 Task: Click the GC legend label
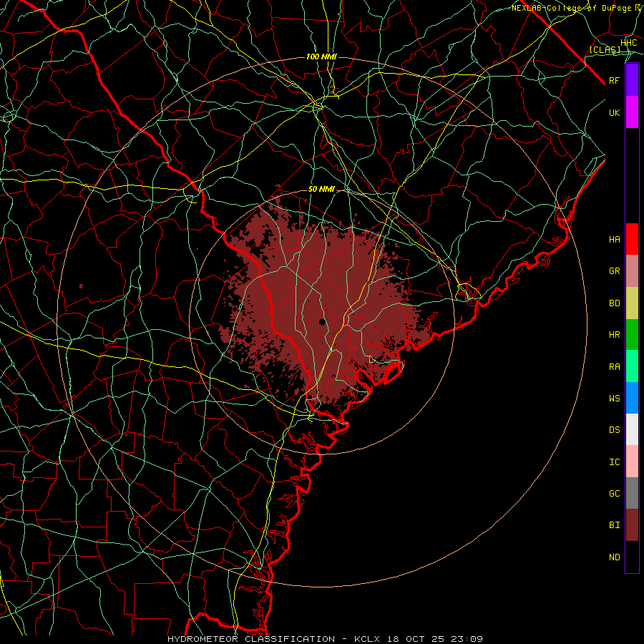click(614, 494)
